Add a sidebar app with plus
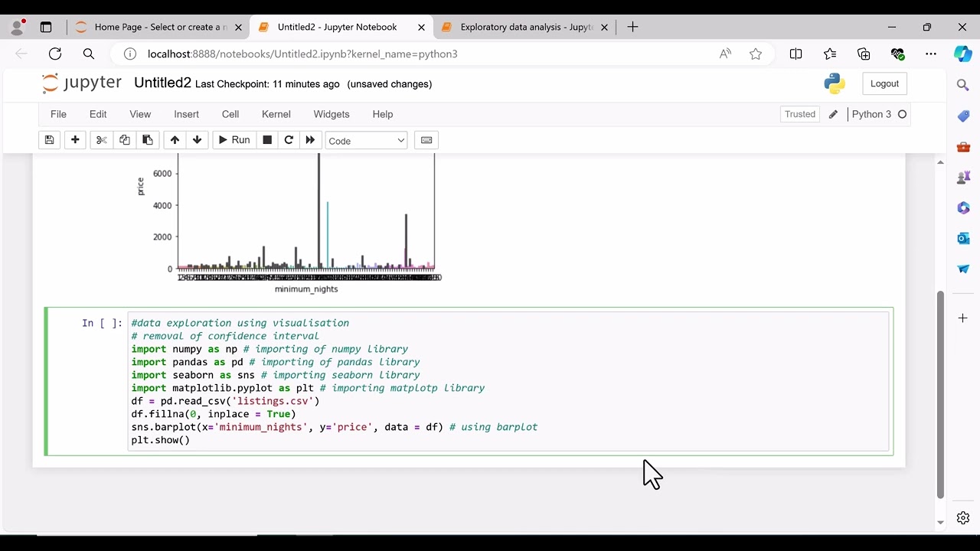This screenshot has height=551, width=980. [963, 318]
